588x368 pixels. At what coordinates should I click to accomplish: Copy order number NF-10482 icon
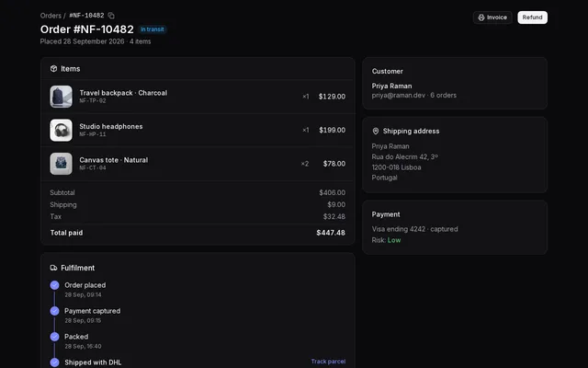pos(111,16)
